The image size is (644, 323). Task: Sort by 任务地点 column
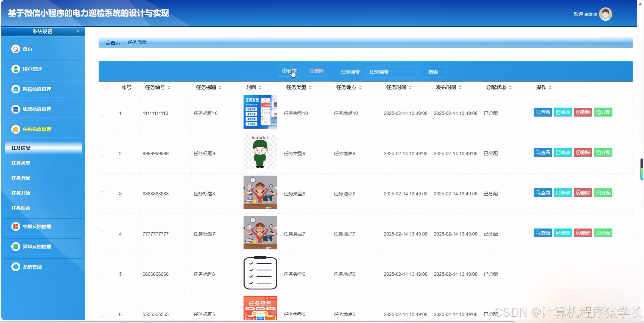click(x=360, y=88)
